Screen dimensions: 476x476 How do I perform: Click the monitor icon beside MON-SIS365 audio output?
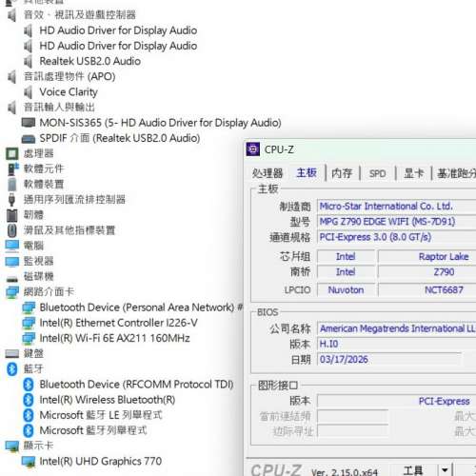click(29, 123)
